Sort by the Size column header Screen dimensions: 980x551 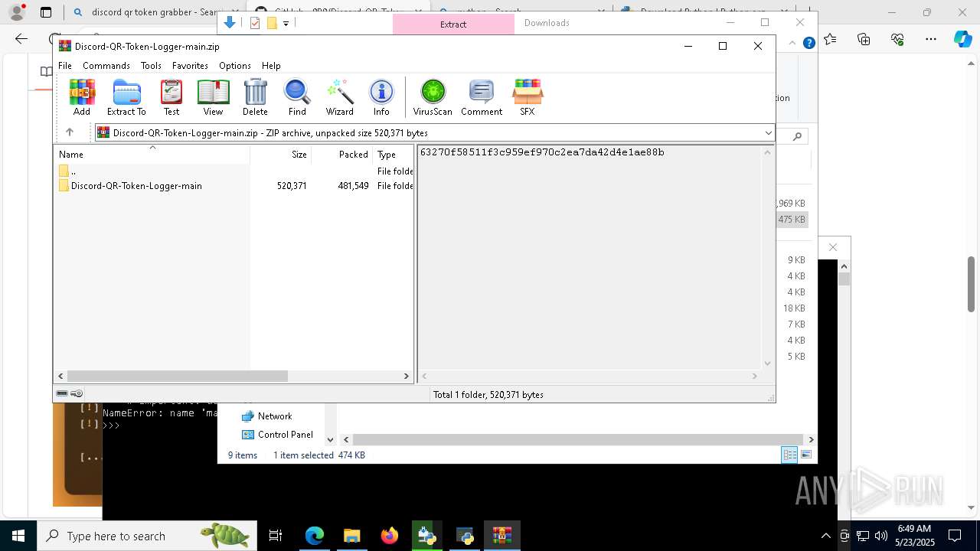tap(281, 155)
